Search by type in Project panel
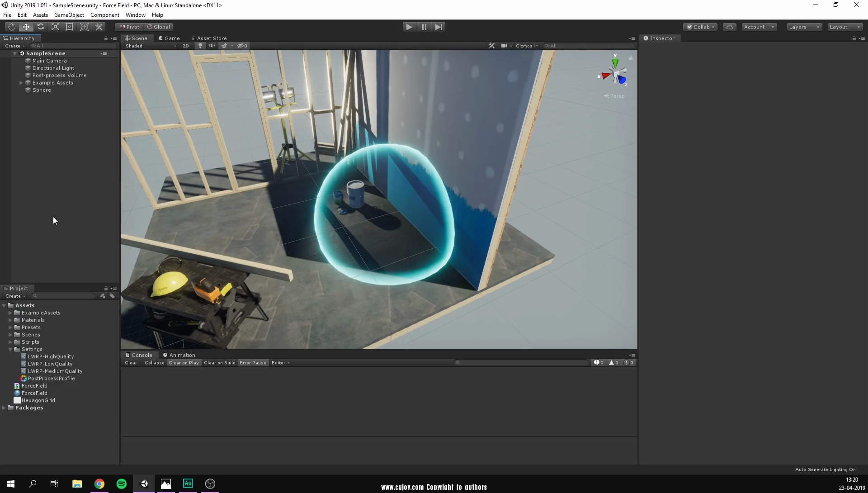The width and height of the screenshot is (868, 493). point(103,296)
